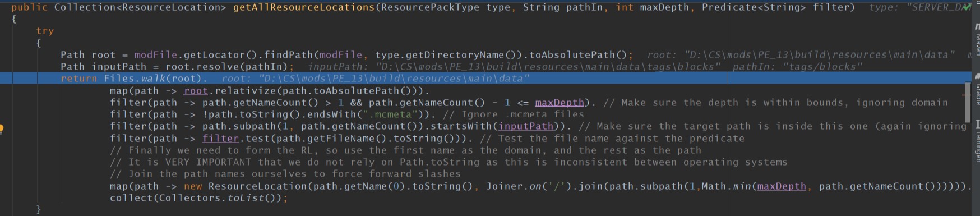Click comment 'Test the file name against the predicate'

click(x=612, y=138)
